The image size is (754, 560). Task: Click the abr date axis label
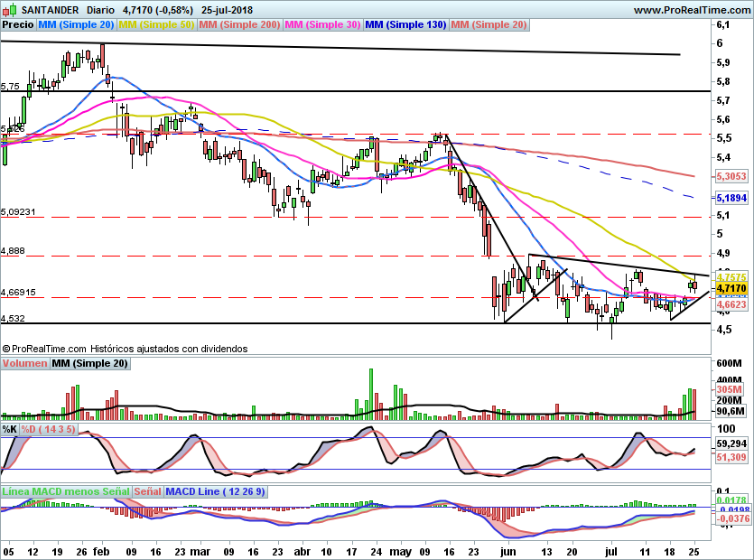coord(302,551)
